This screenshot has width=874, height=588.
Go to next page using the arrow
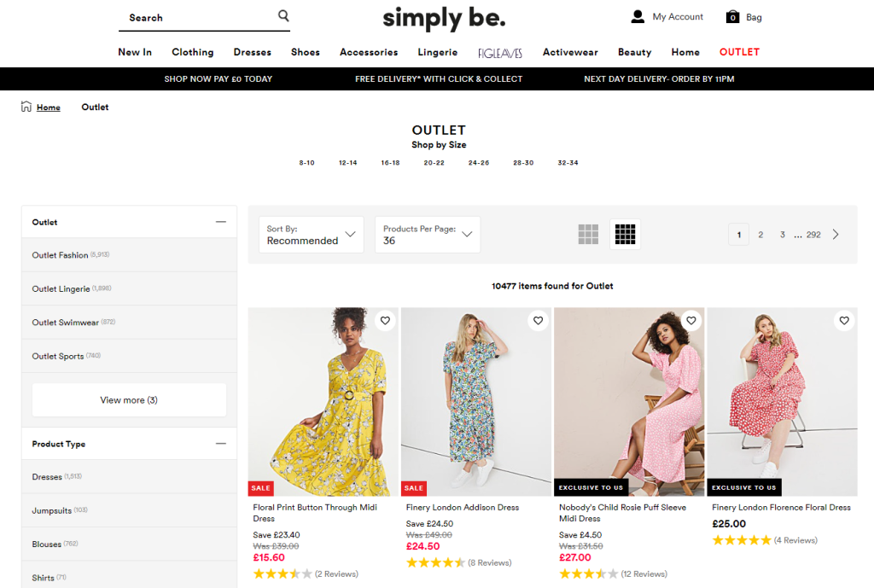pos(836,235)
